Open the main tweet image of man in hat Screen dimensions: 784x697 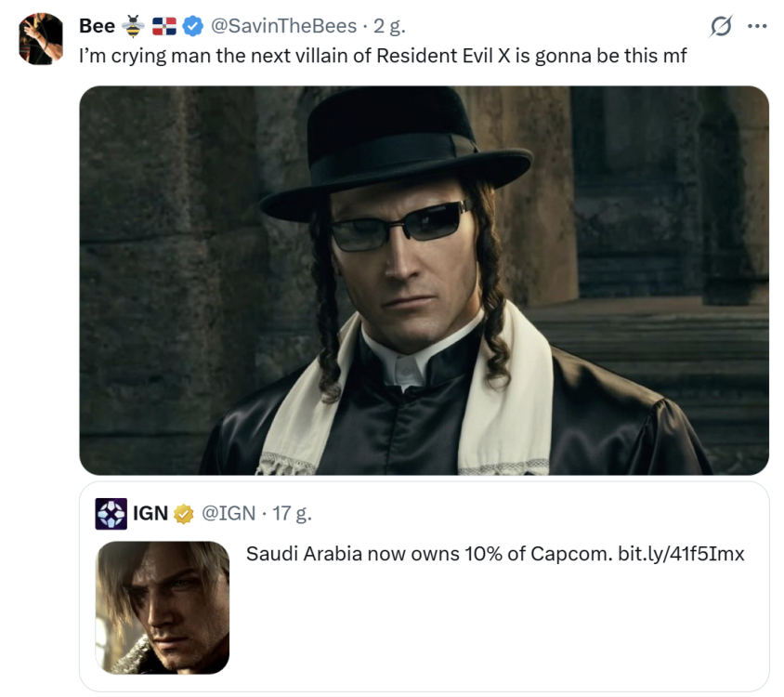click(424, 280)
